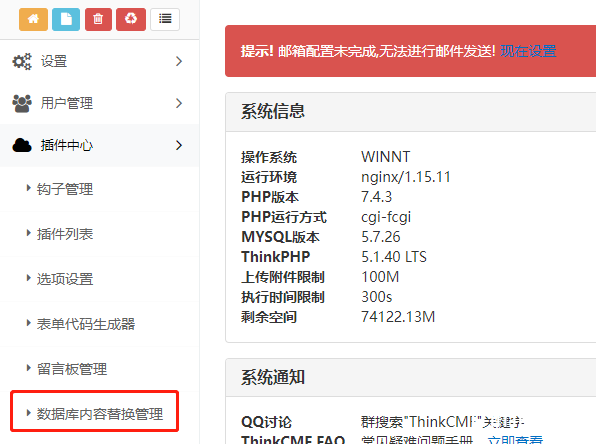Image resolution: width=596 pixels, height=444 pixels.
Task: Open the 留言板管理 submenu item
Action: pos(100,368)
